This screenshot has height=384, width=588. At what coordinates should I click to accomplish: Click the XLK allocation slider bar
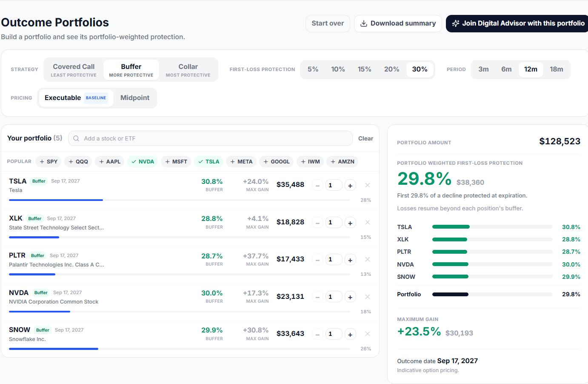tap(180, 237)
